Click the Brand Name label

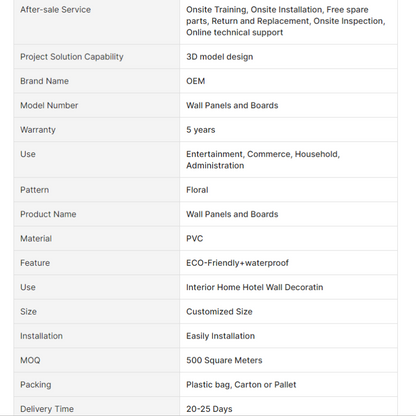click(x=44, y=81)
